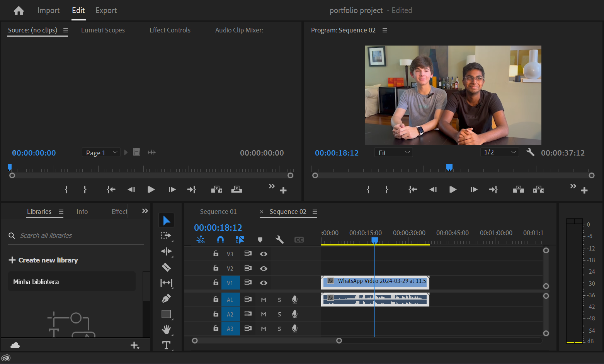
Task: Step forward one frame in Program monitor
Action: pyautogui.click(x=474, y=189)
